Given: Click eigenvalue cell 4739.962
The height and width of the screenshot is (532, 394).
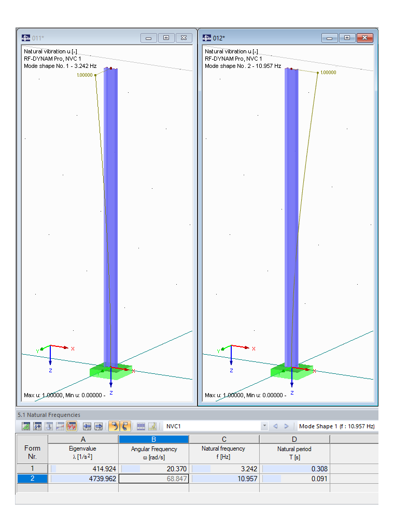Looking at the screenshot, I should pos(83,479).
